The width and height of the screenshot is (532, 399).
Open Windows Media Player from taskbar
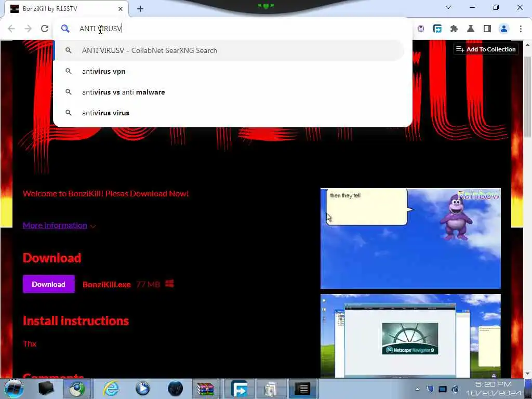(x=142, y=389)
